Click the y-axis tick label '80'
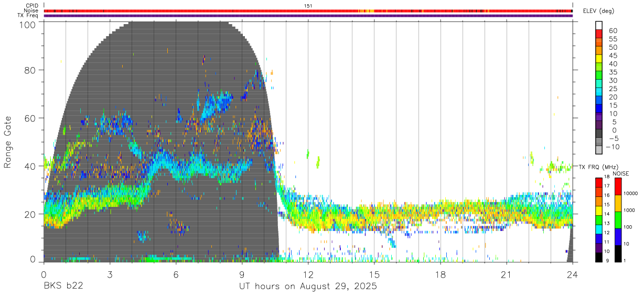The image size is (644, 297). (x=30, y=70)
